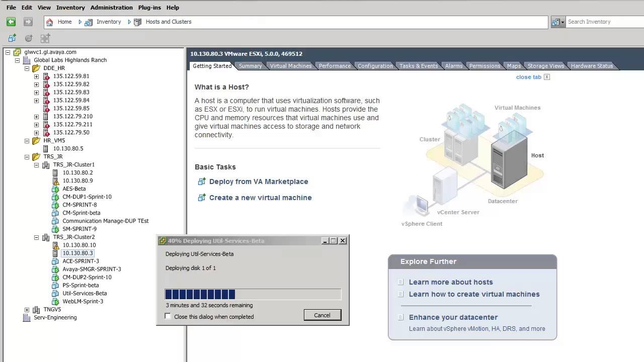Open the Tasks & Events tab
This screenshot has height=362, width=644.
click(x=419, y=66)
